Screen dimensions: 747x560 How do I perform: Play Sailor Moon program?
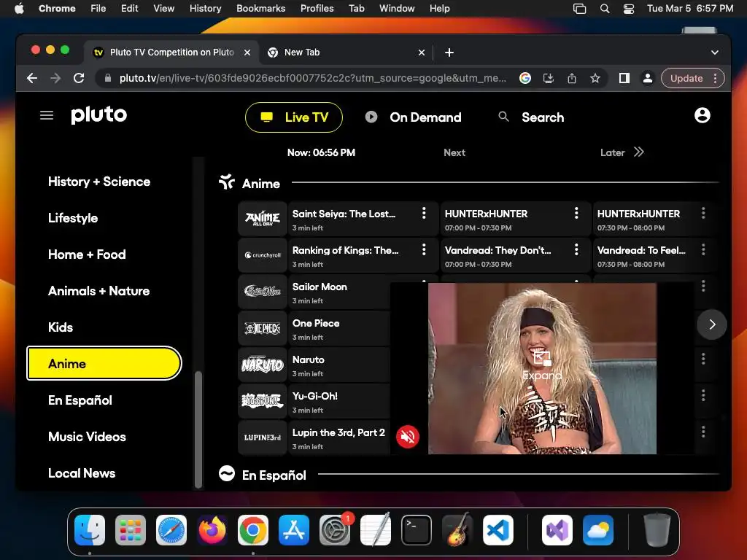tap(339, 292)
